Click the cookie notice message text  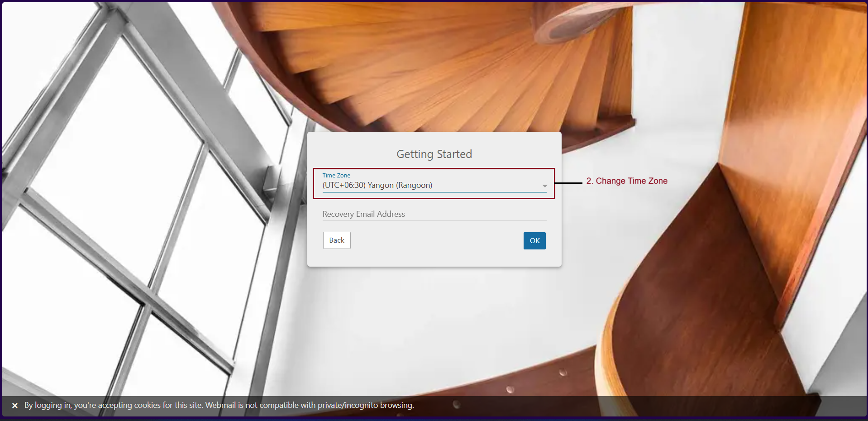pyautogui.click(x=219, y=405)
